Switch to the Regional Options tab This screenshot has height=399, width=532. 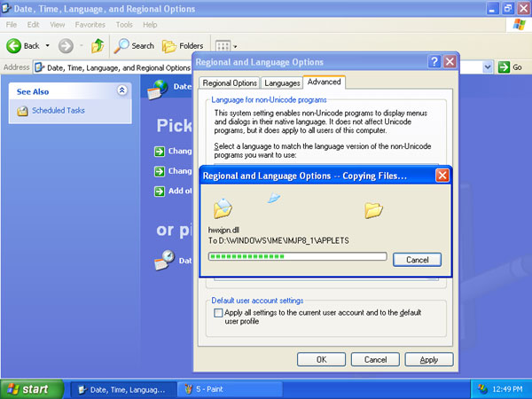230,82
